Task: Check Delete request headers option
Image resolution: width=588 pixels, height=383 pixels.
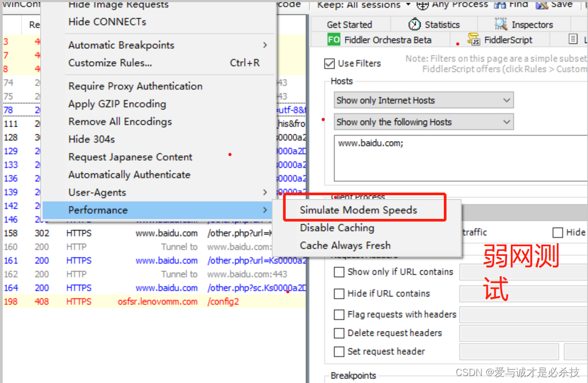Action: 339,333
